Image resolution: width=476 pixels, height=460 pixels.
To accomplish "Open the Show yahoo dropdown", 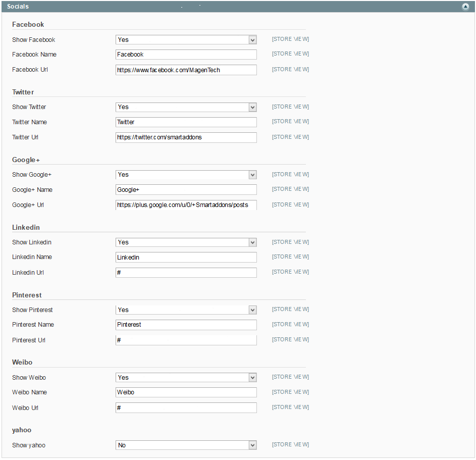I will [x=186, y=445].
